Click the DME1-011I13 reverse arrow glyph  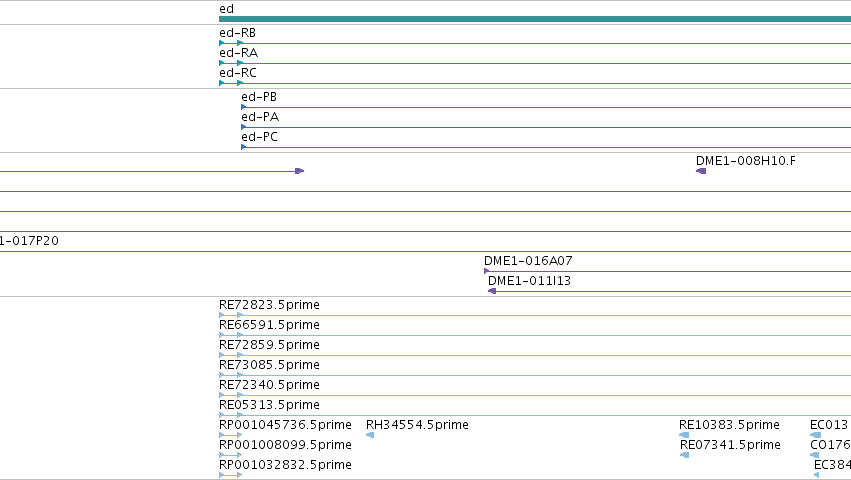click(492, 291)
